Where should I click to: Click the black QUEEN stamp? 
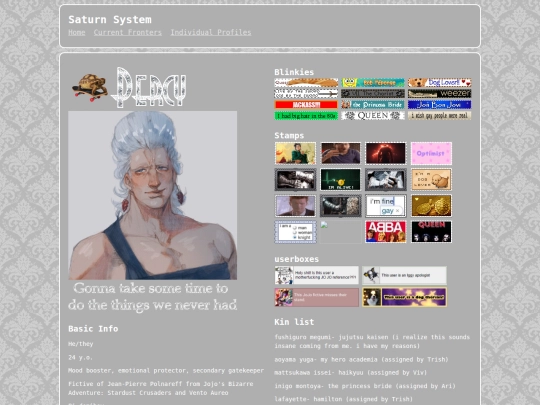pos(431,232)
